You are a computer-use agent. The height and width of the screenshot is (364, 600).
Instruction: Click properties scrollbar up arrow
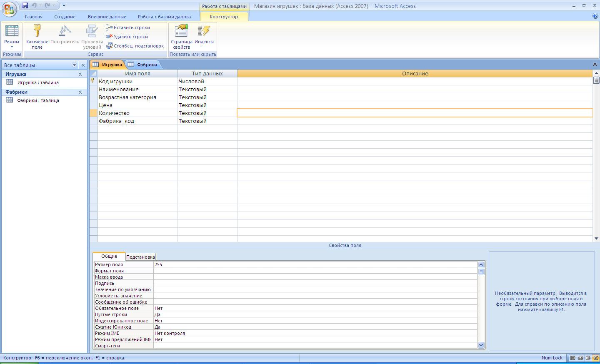481,264
